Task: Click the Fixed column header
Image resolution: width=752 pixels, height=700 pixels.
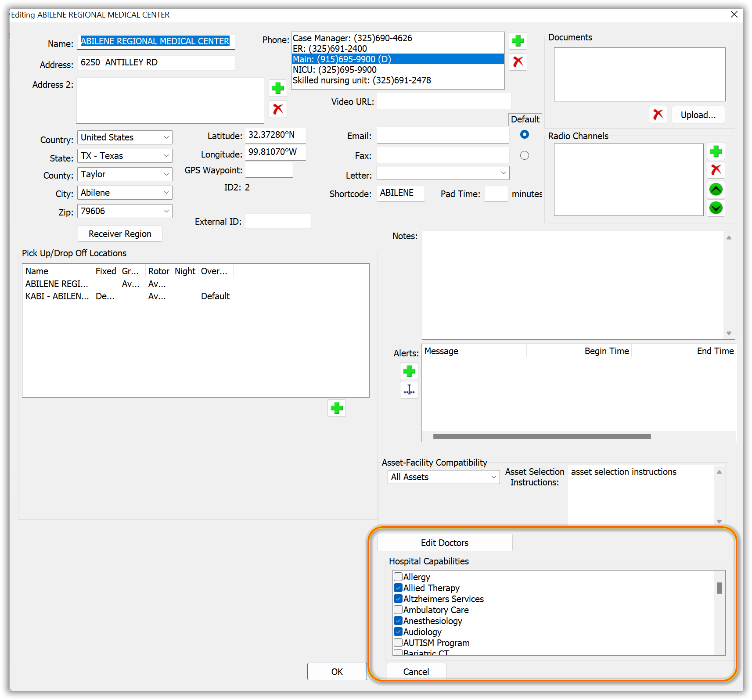Action: pyautogui.click(x=106, y=271)
